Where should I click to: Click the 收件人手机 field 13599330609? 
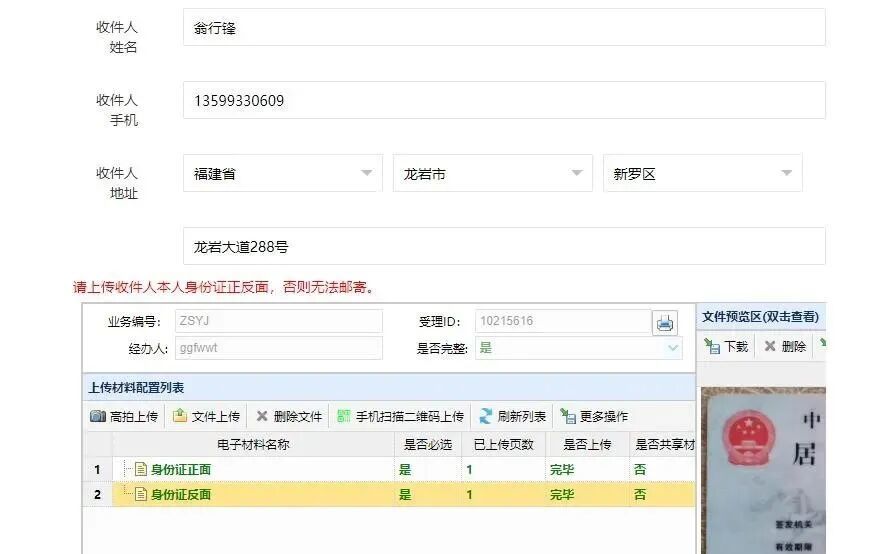tap(504, 100)
